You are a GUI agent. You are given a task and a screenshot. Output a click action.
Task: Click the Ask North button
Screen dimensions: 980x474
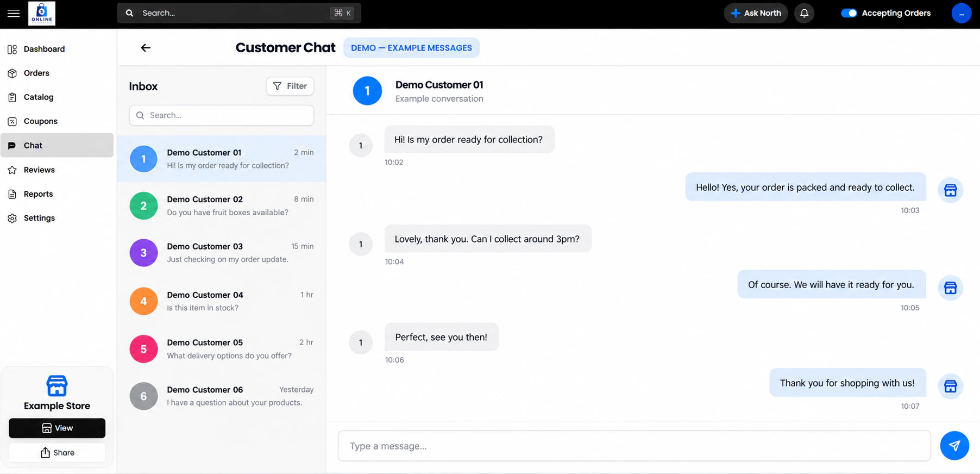click(x=756, y=13)
